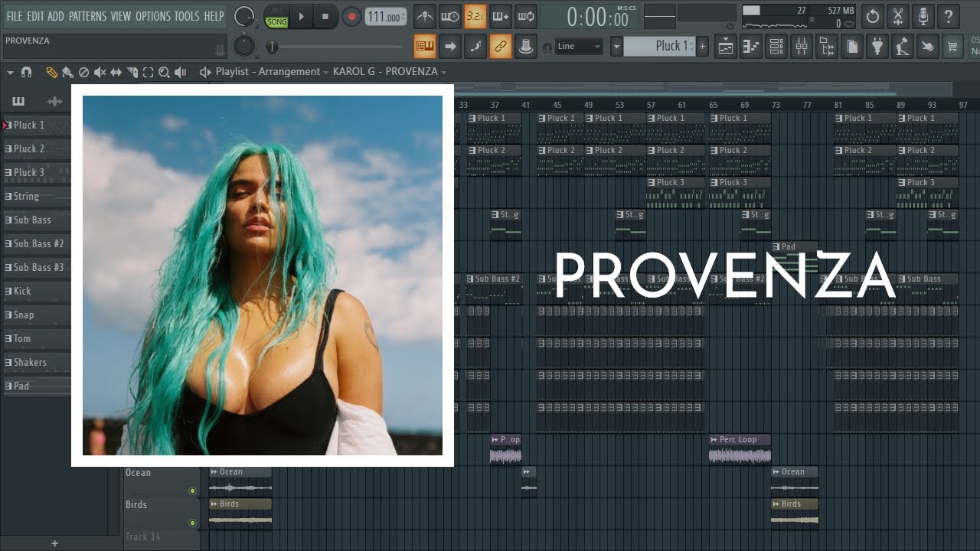Start playback with the play button

tap(301, 16)
